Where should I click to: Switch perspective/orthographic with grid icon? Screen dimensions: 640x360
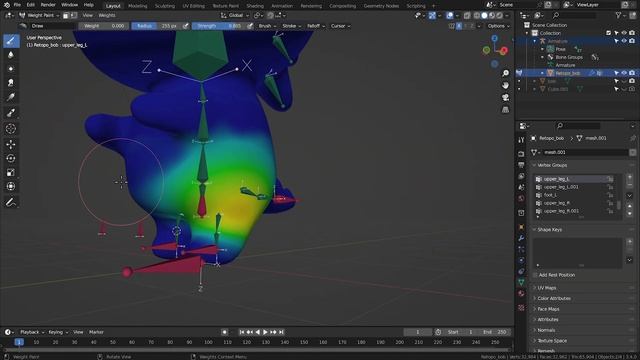click(x=505, y=110)
